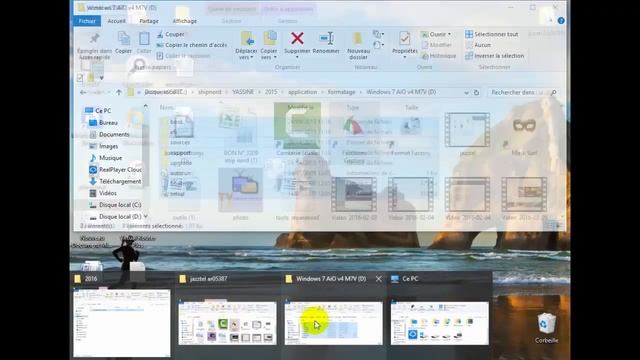Expand the chevron next to Disque local (D:)
The width and height of the screenshot is (640, 360).
[x=145, y=216]
